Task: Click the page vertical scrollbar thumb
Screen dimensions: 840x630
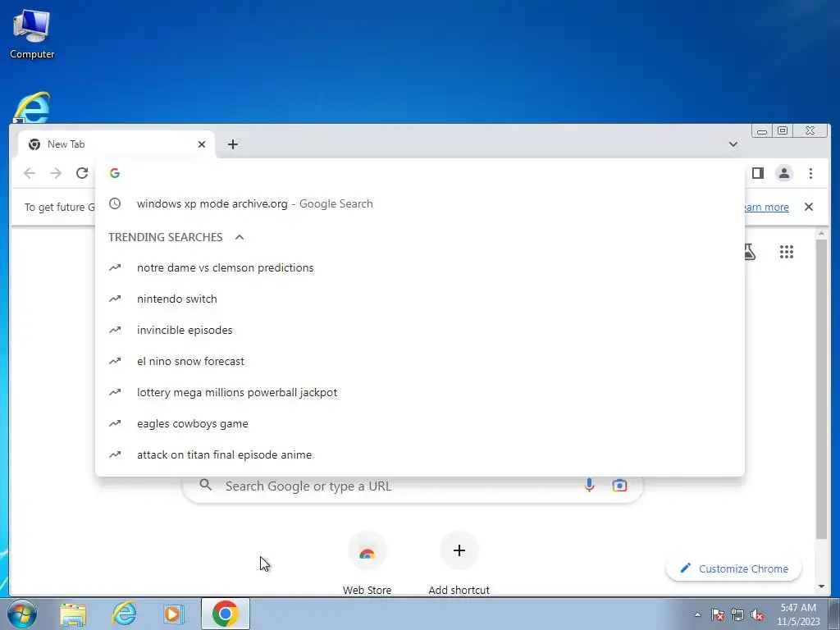Action: click(821, 388)
